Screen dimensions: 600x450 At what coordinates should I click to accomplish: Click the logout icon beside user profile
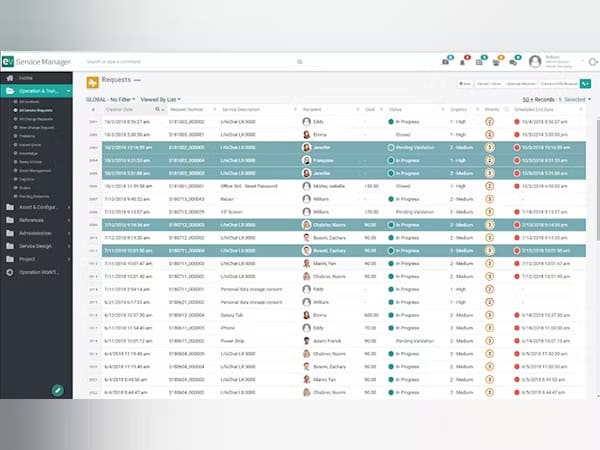(593, 61)
